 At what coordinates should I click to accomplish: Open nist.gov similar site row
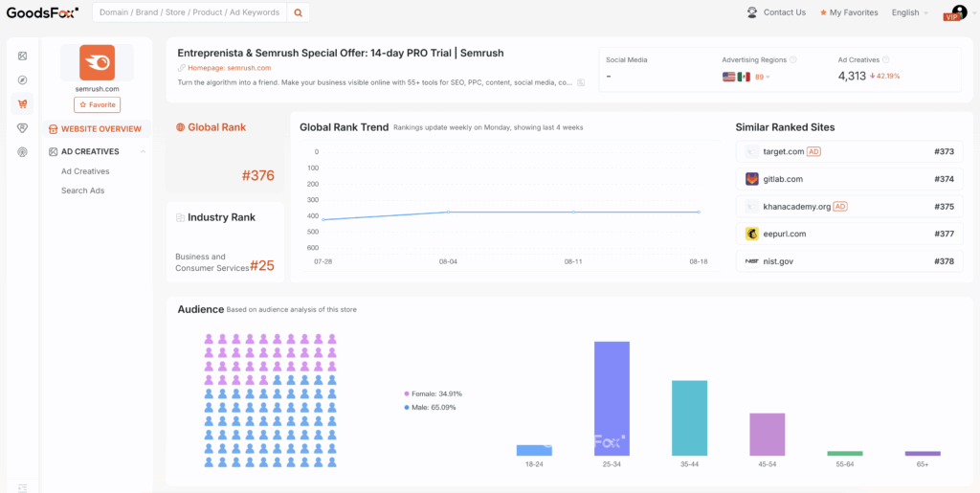850,261
